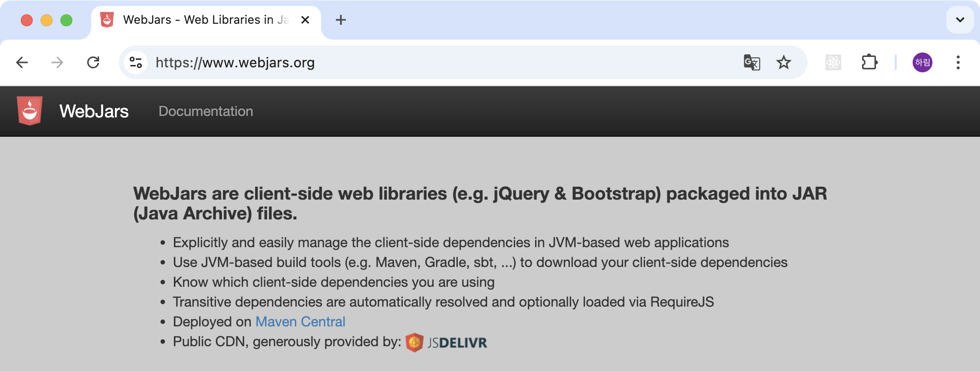Go back with the browser back arrow
The width and height of the screenshot is (980, 371).
(22, 62)
